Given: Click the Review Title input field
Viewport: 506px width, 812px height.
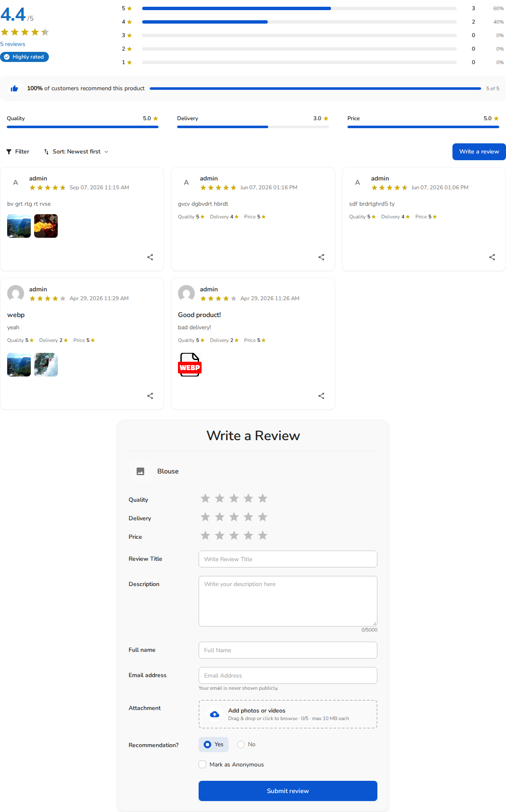Looking at the screenshot, I should [x=288, y=559].
